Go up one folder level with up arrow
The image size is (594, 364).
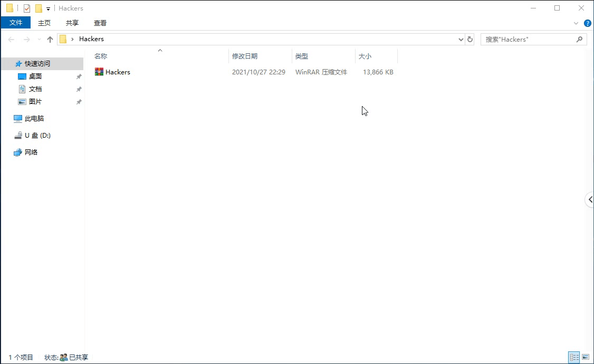click(x=50, y=39)
